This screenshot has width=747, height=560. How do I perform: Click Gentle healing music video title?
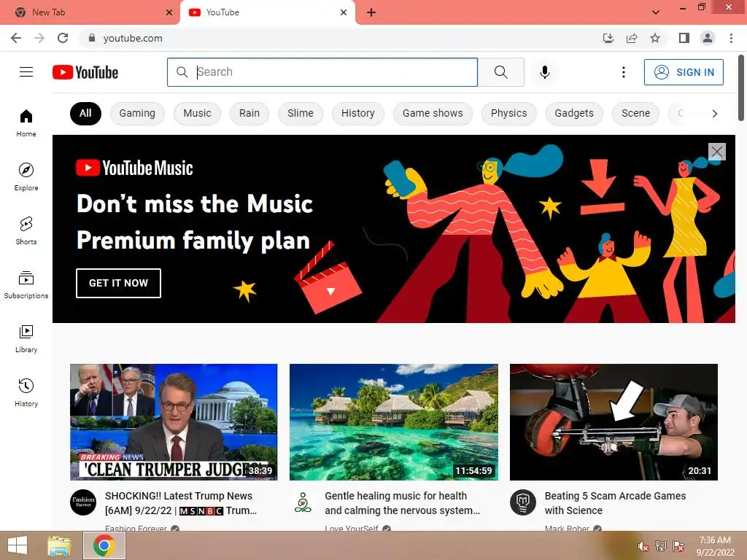(x=402, y=503)
